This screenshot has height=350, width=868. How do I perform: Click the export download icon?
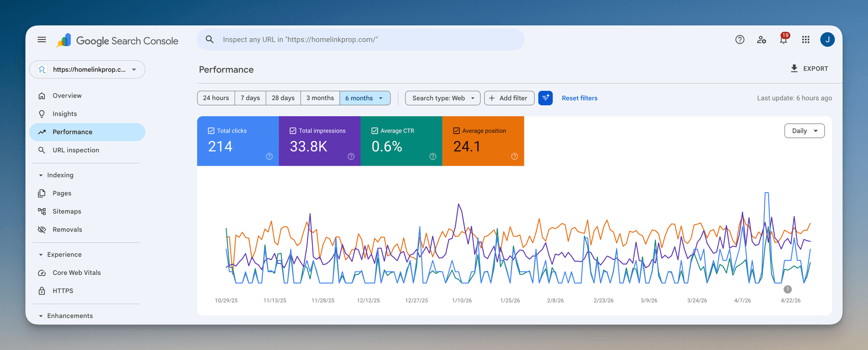click(x=794, y=68)
